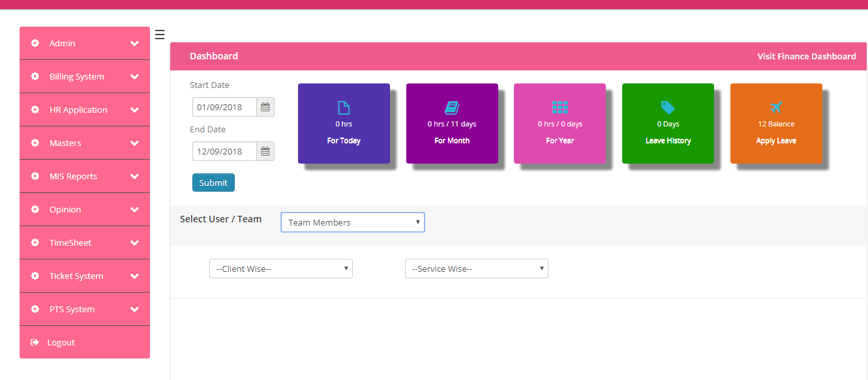Open the Client Wise dropdown
The width and height of the screenshot is (868, 380).
[x=280, y=269]
